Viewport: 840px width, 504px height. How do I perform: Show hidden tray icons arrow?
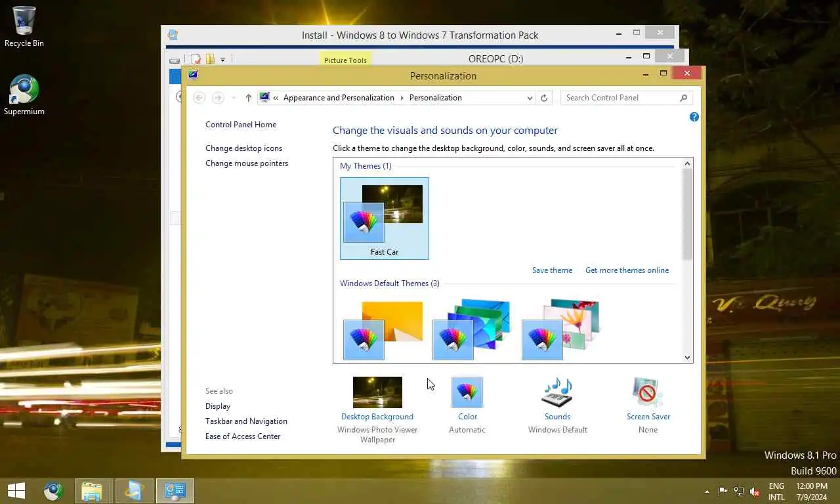[x=707, y=491]
